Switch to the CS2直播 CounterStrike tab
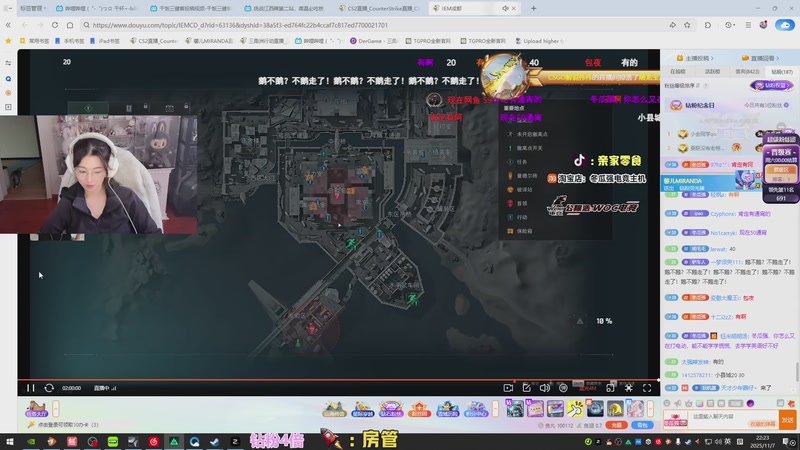The width and height of the screenshot is (800, 450). click(380, 8)
